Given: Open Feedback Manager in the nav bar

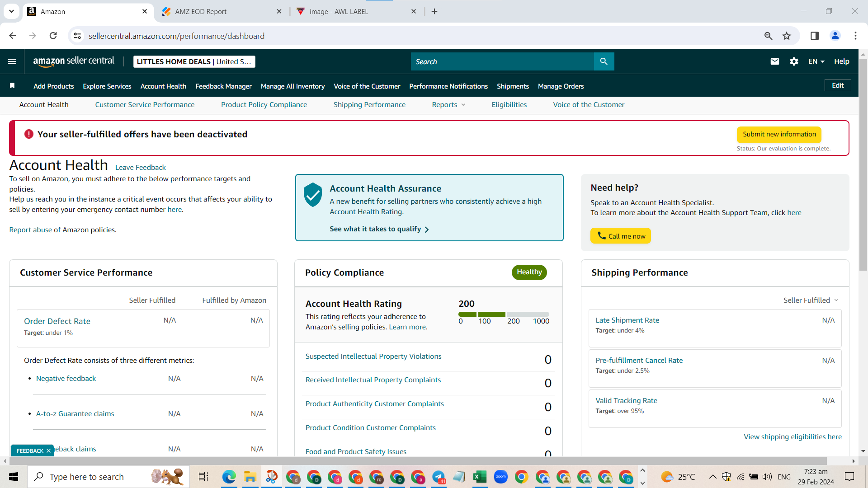Looking at the screenshot, I should tap(223, 86).
